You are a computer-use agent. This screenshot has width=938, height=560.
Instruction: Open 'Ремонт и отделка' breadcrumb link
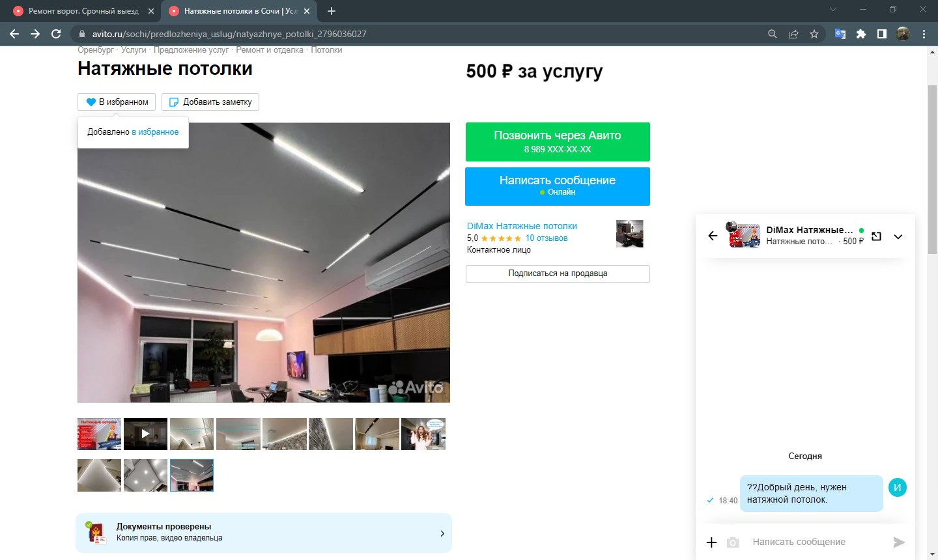tap(270, 50)
